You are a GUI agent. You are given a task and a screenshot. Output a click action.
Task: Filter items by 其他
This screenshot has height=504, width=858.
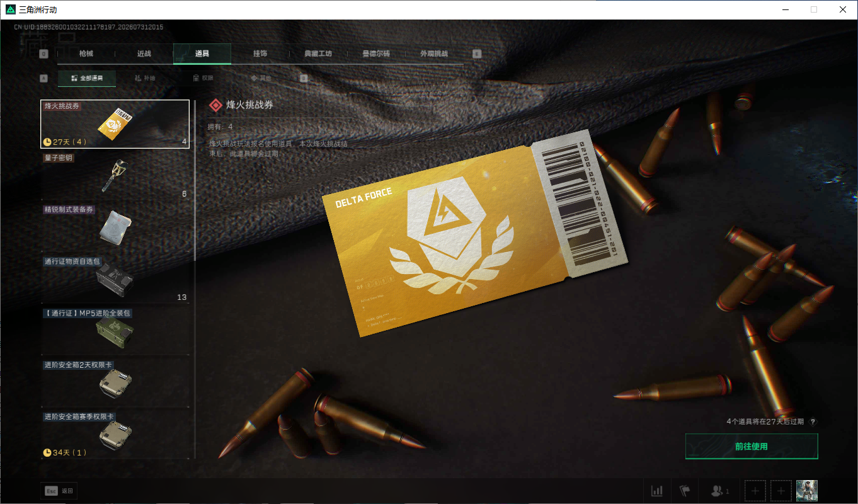(261, 78)
